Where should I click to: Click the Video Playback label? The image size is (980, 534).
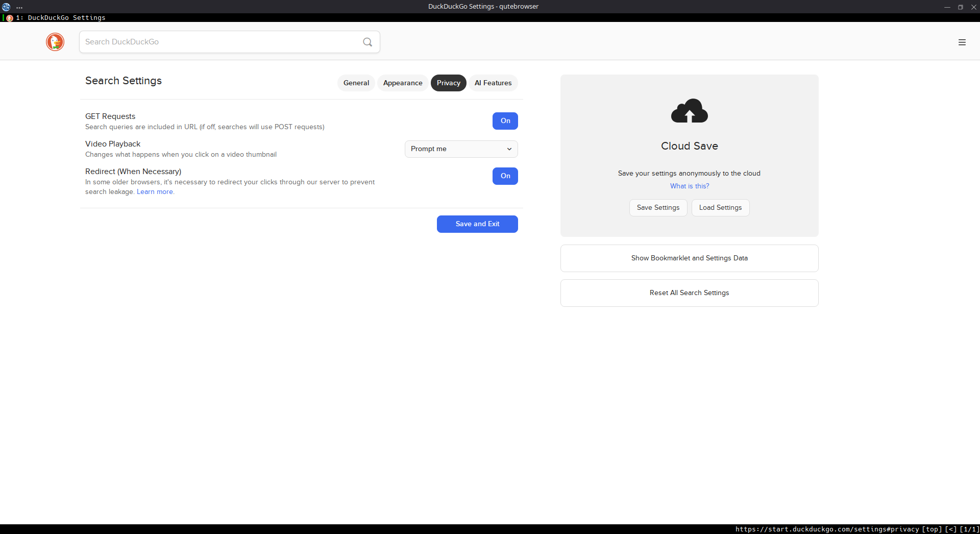113,144
